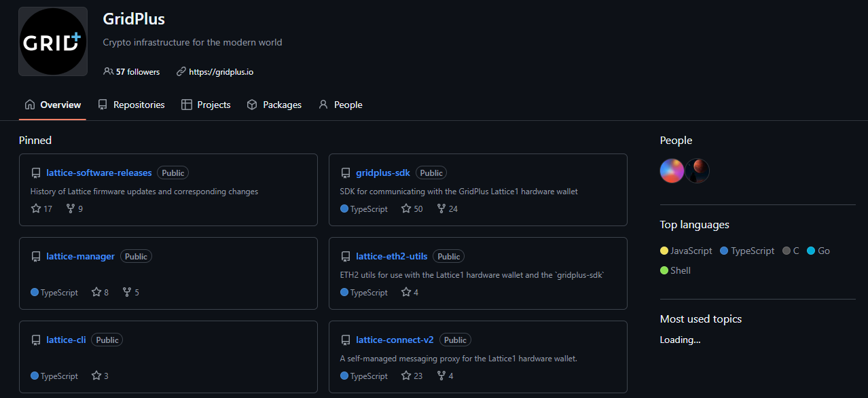The width and height of the screenshot is (868, 398).
Task: Go to the Packages tab
Action: pos(274,105)
